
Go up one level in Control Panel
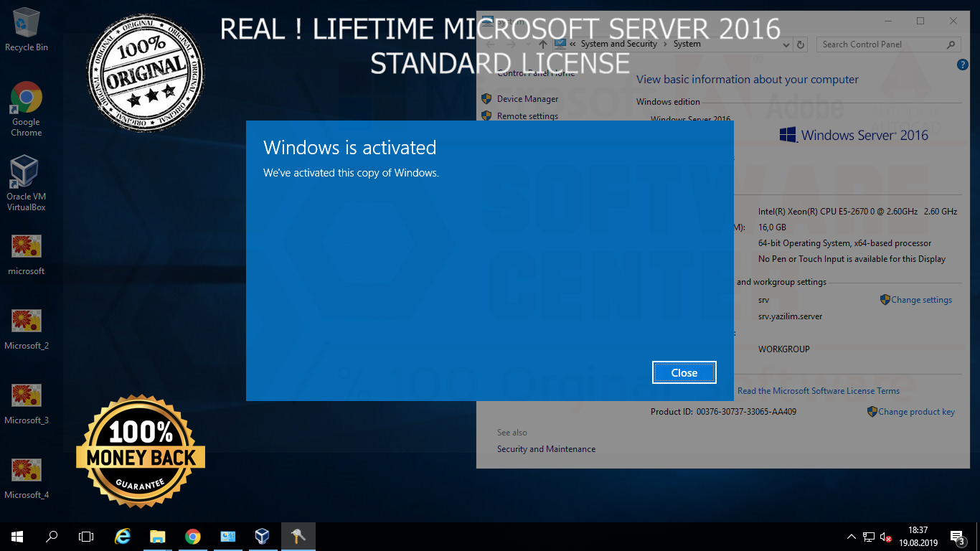pyautogui.click(x=543, y=44)
